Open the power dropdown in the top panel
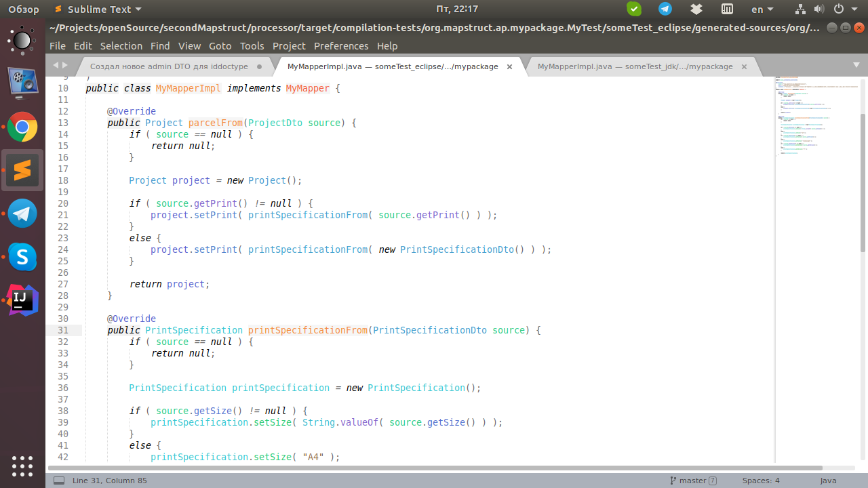The image size is (868, 488). [x=841, y=9]
